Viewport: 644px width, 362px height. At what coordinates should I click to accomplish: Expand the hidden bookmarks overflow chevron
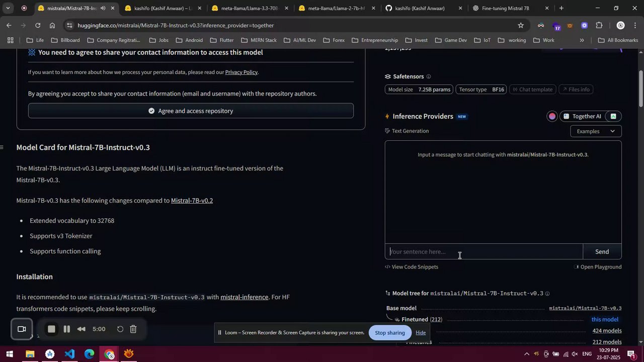(582, 40)
